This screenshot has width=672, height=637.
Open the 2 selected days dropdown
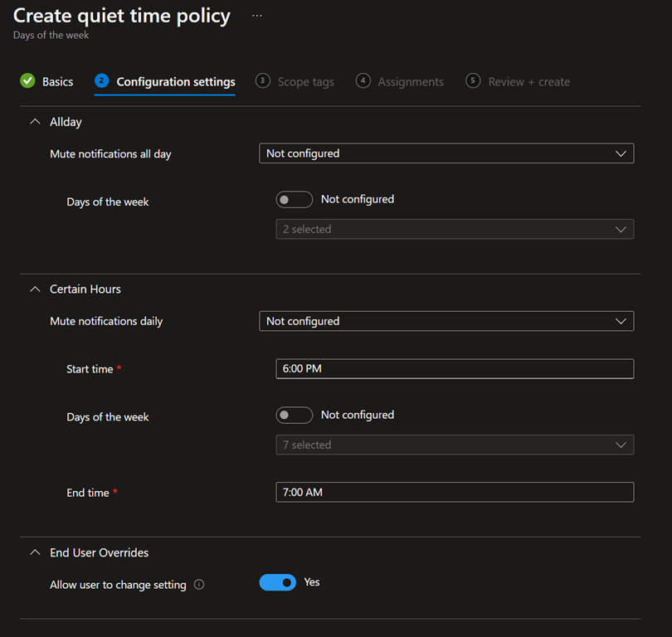[455, 230]
